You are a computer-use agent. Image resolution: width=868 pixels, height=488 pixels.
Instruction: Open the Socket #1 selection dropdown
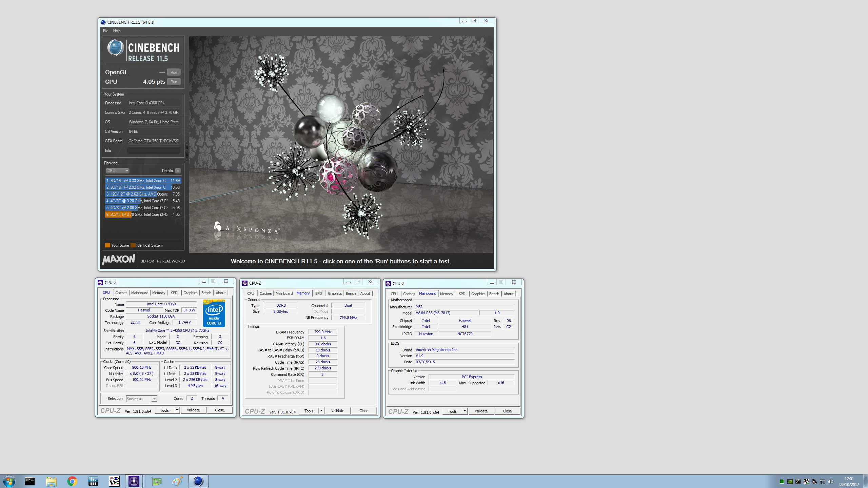[141, 399]
